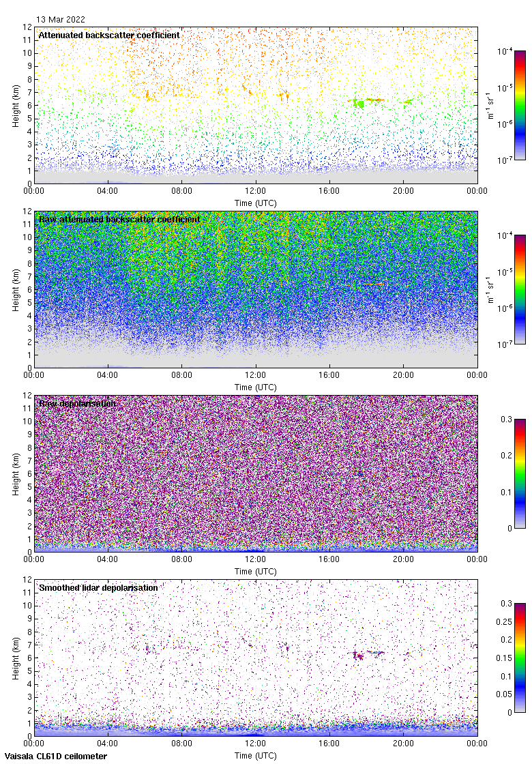Image resolution: width=532 pixels, height=764 pixels.
Task: Click the 'Smoothed lidar depolarisation' plot title
Action: tap(98, 587)
